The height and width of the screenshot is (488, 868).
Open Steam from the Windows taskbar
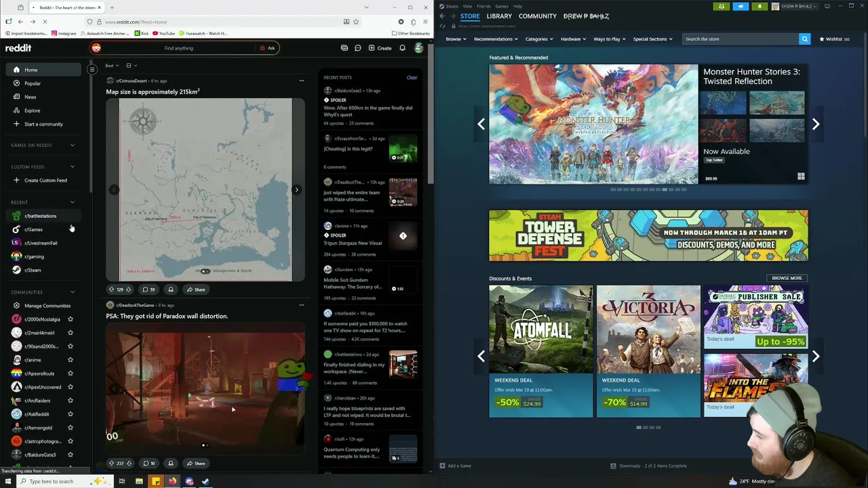[205, 481]
